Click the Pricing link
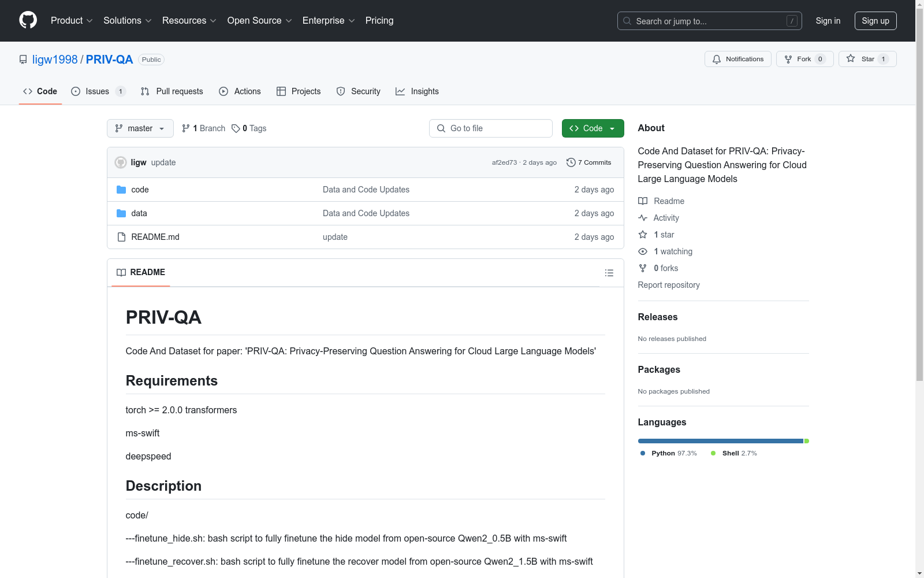This screenshot has width=924, height=578. coord(379,20)
